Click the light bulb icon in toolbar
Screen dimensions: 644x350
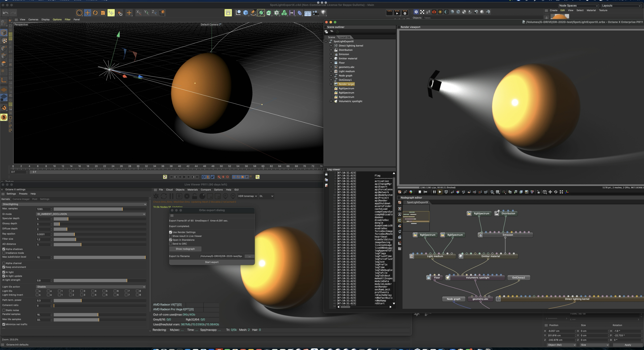pos(323,13)
